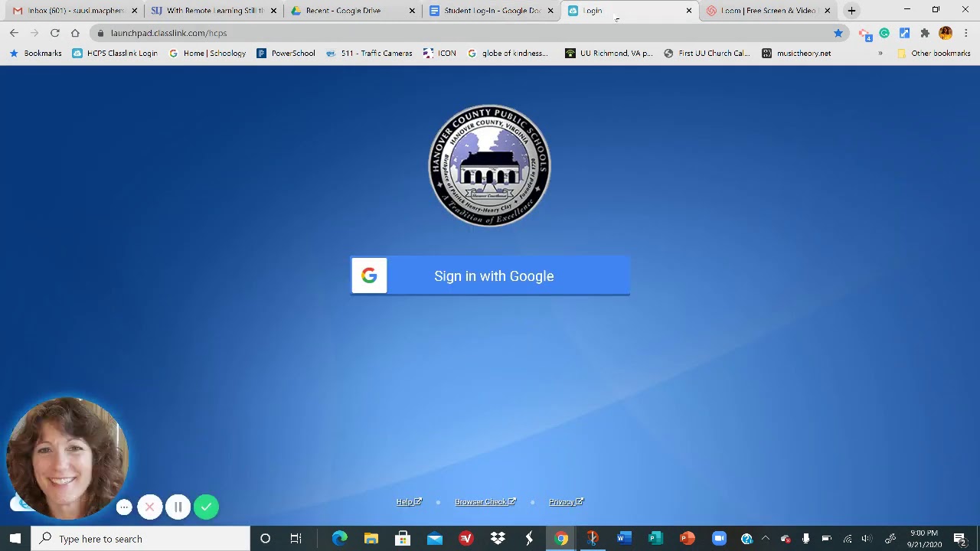
Task: Click the Windows search box
Action: point(141,539)
